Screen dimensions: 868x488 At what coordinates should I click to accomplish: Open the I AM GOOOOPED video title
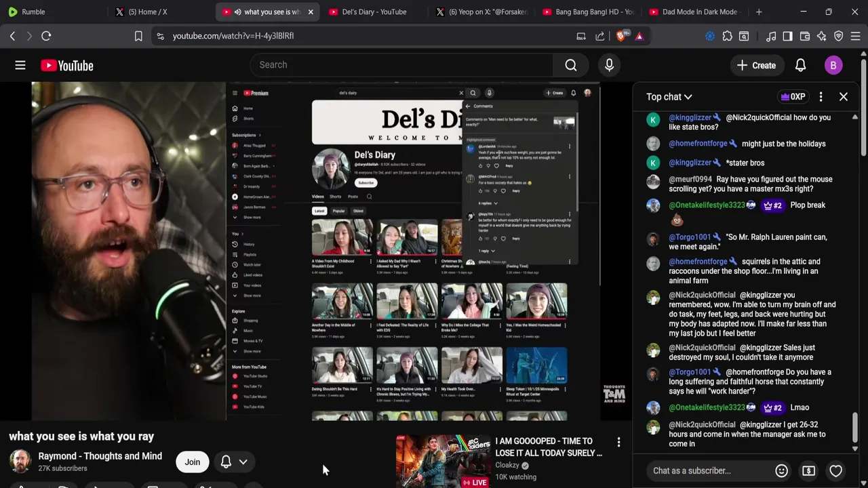tap(549, 447)
